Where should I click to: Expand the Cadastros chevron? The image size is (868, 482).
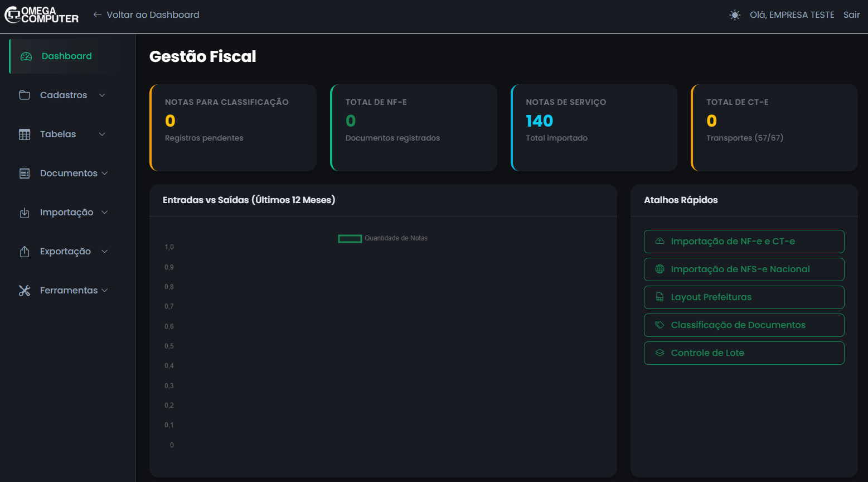coord(102,95)
